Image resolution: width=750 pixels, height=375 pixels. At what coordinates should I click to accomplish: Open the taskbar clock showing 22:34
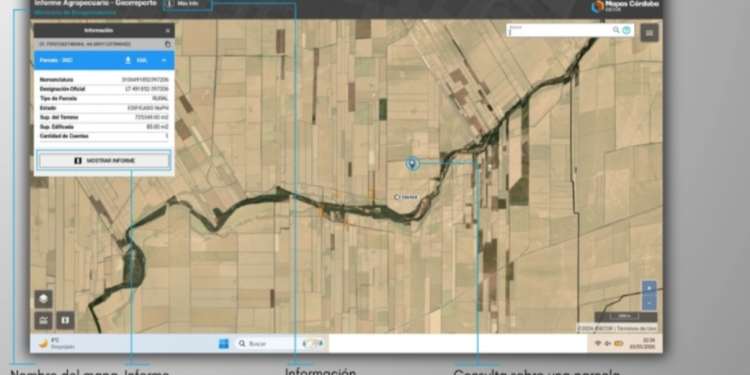pos(642,343)
